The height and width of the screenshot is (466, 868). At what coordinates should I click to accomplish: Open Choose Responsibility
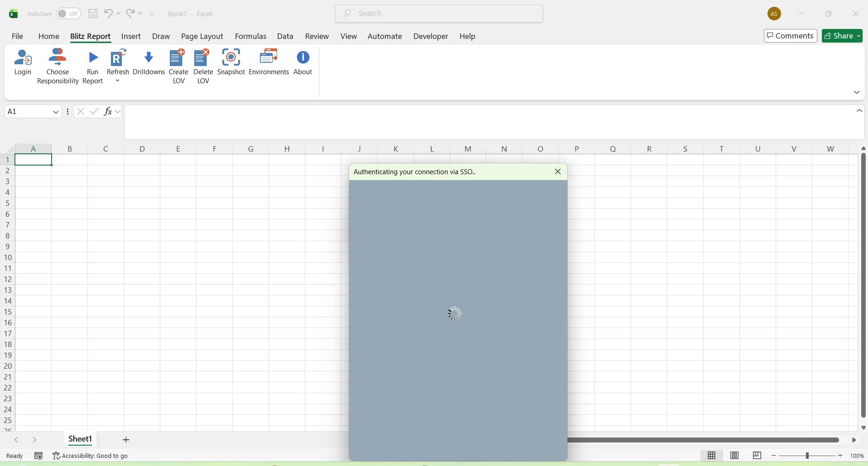pyautogui.click(x=58, y=67)
